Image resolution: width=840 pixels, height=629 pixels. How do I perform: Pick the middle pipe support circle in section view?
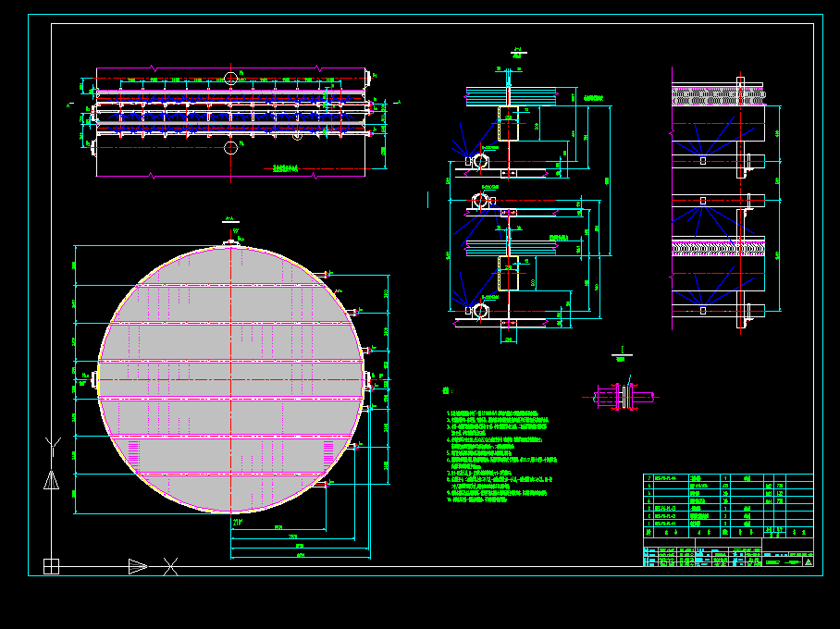(x=480, y=201)
